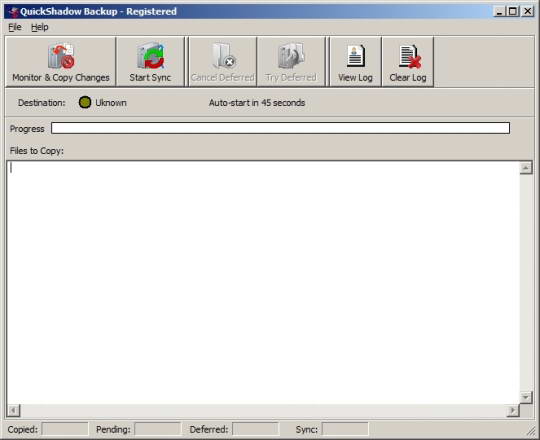Click the 'Auto-start in 45 seconds' text
This screenshot has height=440, width=540.
pos(257,103)
